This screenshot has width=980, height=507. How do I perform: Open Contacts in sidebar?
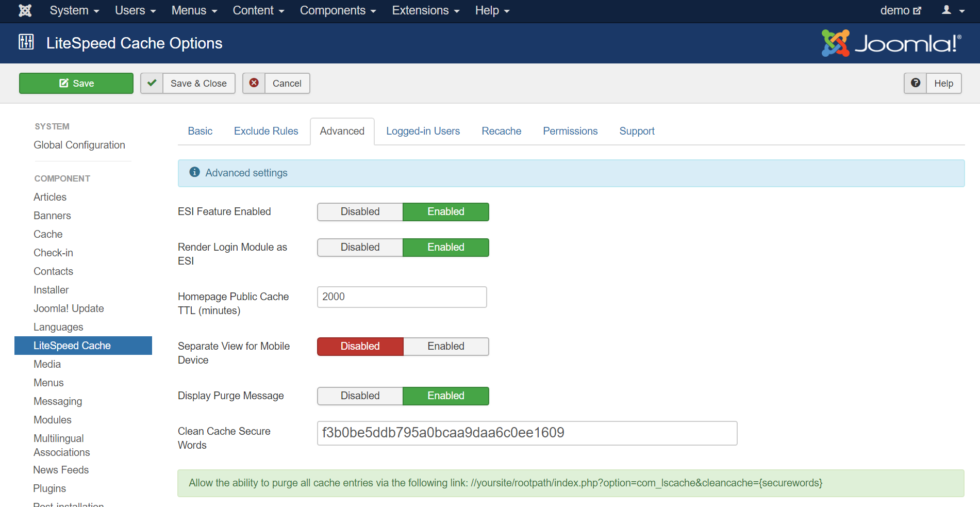53,271
